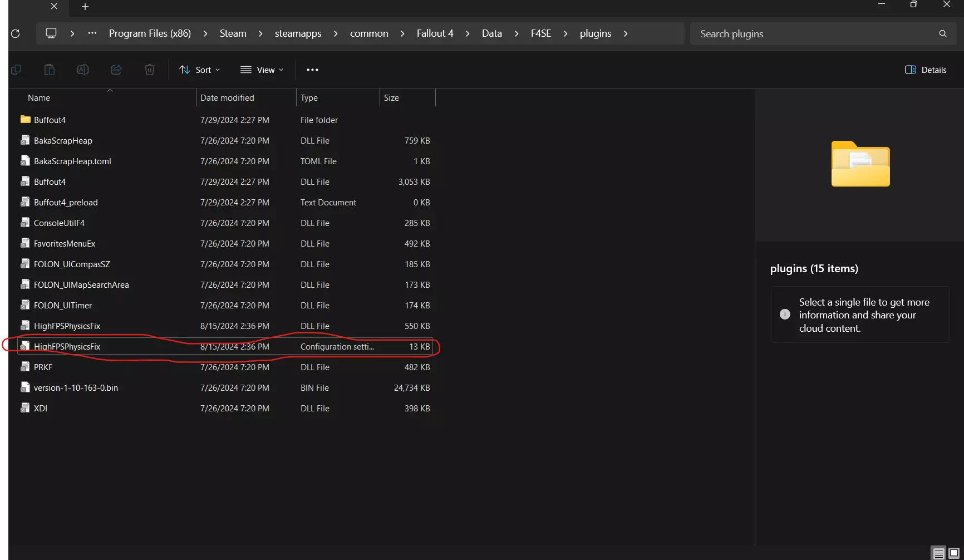
Task: Click the Size column header
Action: pyautogui.click(x=391, y=97)
